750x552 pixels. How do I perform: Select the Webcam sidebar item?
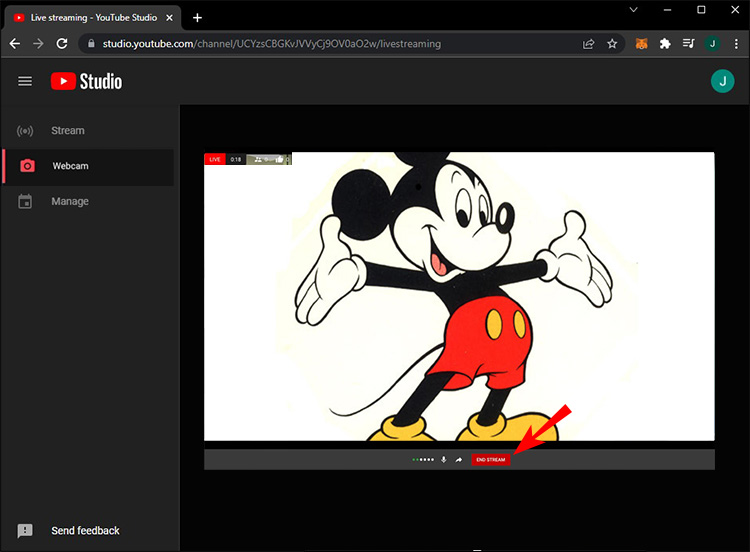click(70, 166)
